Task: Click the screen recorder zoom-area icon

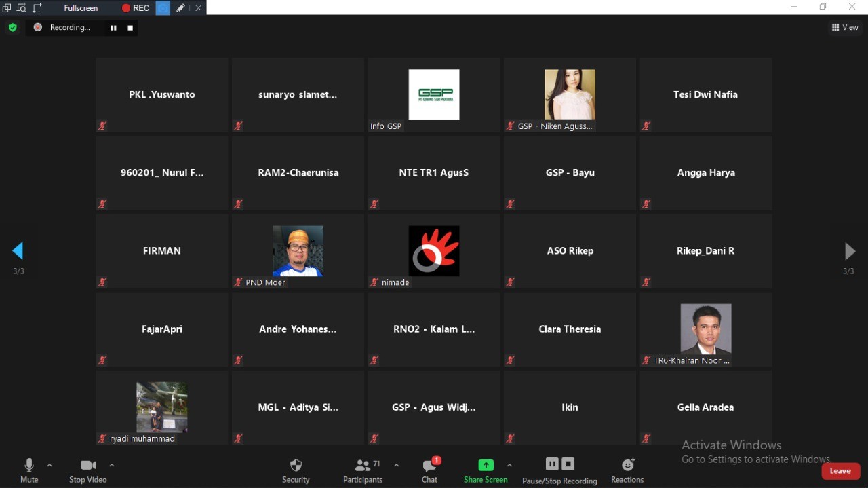Action: point(22,7)
